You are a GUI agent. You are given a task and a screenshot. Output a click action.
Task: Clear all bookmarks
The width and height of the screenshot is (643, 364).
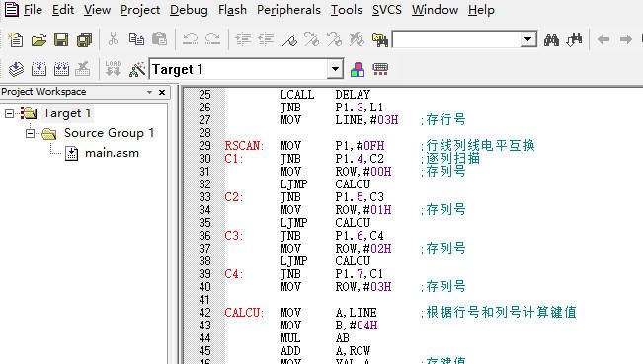(357, 39)
